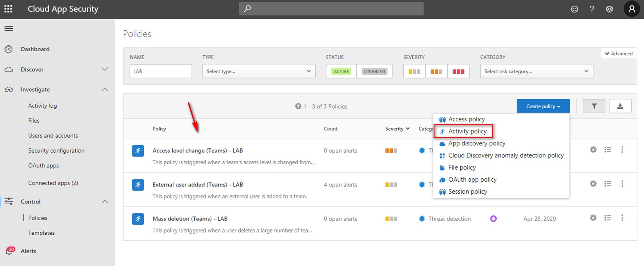The height and width of the screenshot is (266, 644).
Task: Open the Select risk category dropdown
Action: pyautogui.click(x=536, y=71)
